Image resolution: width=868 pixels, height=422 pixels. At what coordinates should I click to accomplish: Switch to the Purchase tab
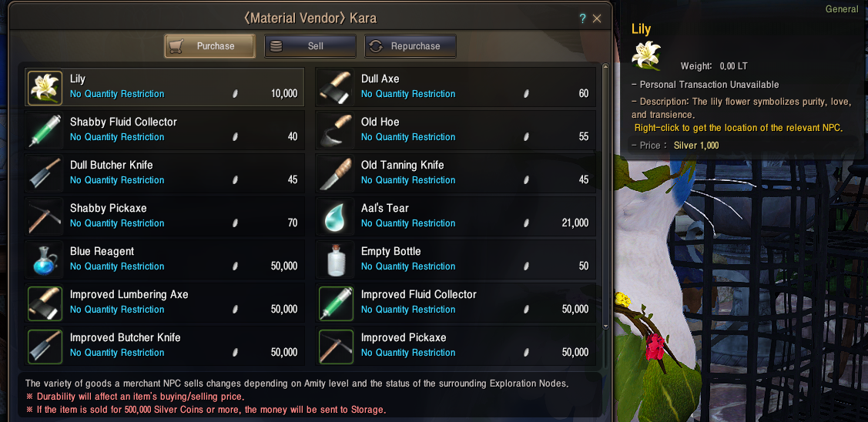point(209,46)
